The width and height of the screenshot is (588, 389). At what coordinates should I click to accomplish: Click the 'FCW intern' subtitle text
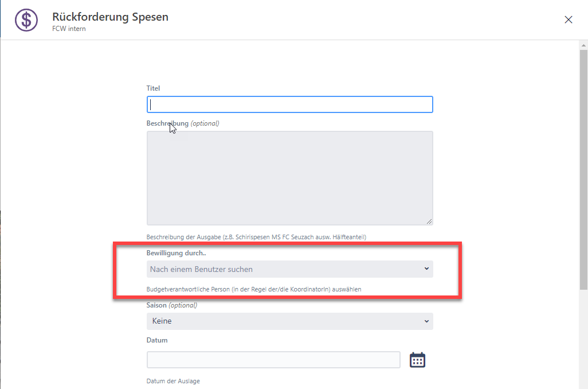(69, 29)
